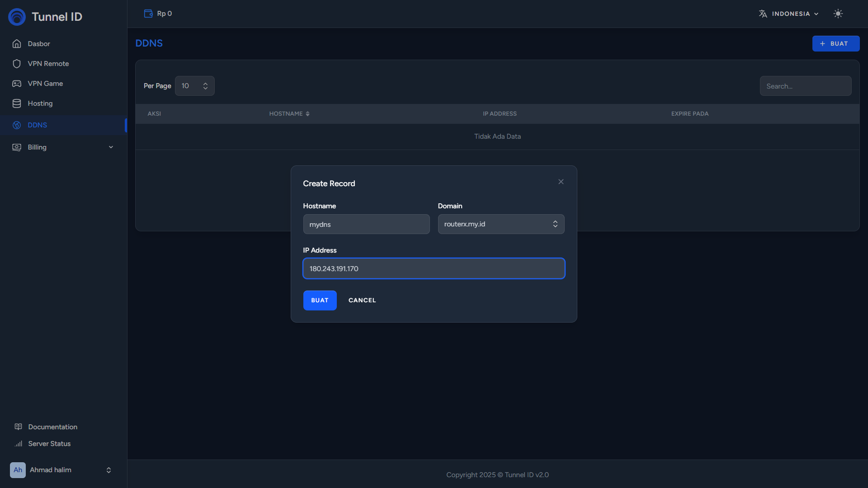Click the Dasbor home icon
The height and width of the screenshot is (488, 868).
click(17, 44)
